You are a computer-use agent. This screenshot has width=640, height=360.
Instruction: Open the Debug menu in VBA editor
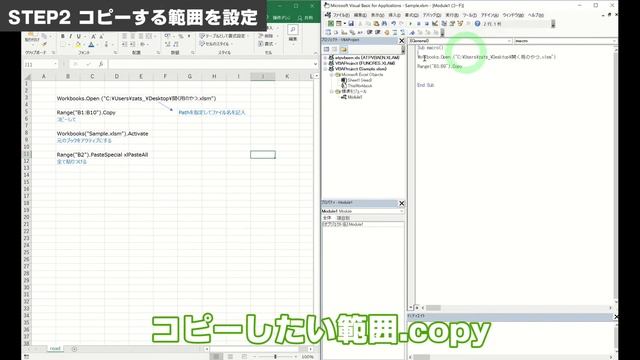tap(432, 15)
